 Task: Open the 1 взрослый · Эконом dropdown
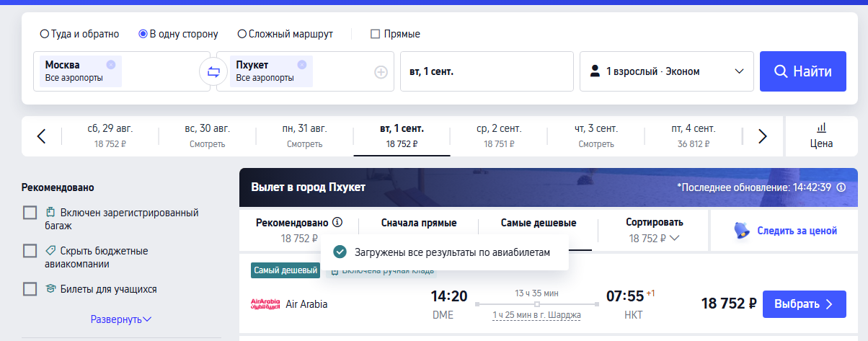tap(666, 71)
